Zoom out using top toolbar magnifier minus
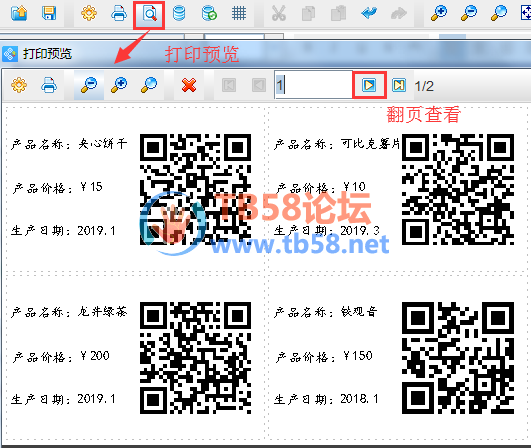Screen dimensions: 531x448 pyautogui.click(x=469, y=14)
